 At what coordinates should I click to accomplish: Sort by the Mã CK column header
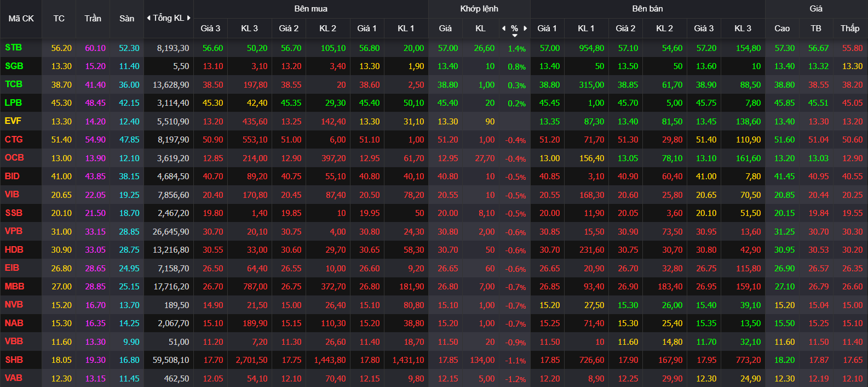(21, 19)
